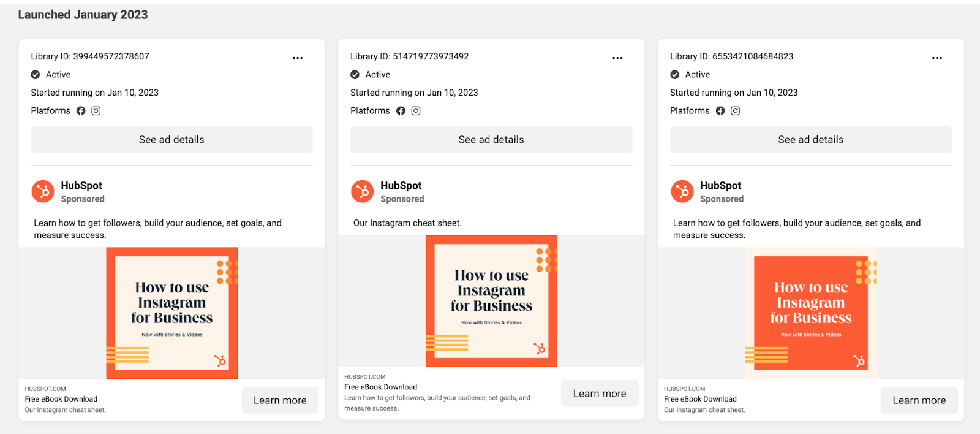
Task: Click 'Free eBook Download' headline in ad 6553421084684823
Action: click(700, 399)
